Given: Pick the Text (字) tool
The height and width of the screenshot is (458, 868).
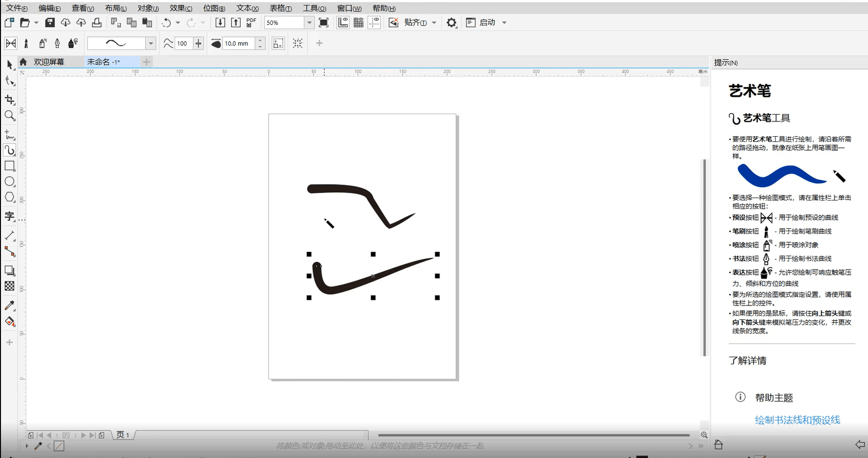Looking at the screenshot, I should pyautogui.click(x=10, y=216).
